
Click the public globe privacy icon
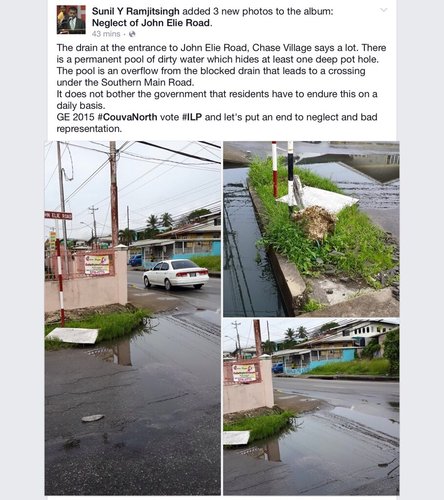(x=132, y=34)
